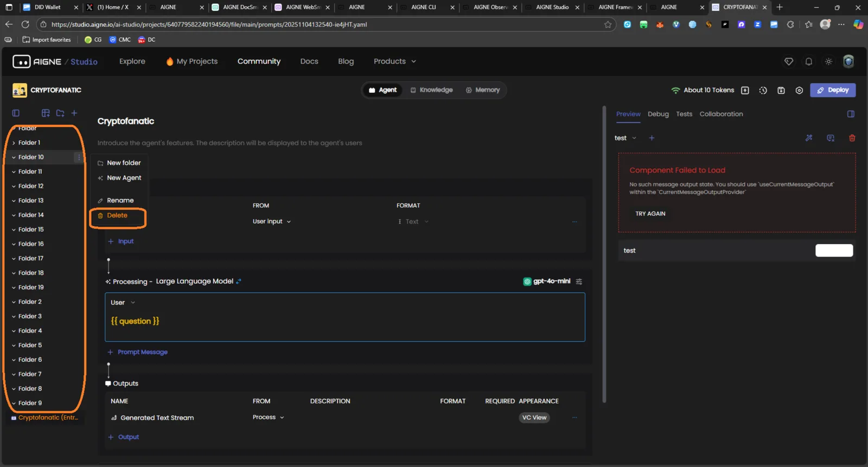Open the User input FROM dropdown
The width and height of the screenshot is (868, 467).
coord(272,222)
